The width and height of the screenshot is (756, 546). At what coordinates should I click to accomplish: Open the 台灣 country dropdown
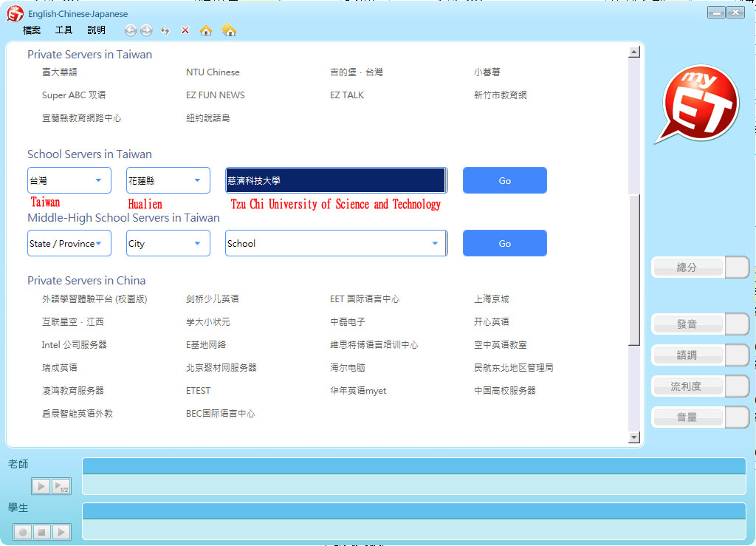[69, 180]
